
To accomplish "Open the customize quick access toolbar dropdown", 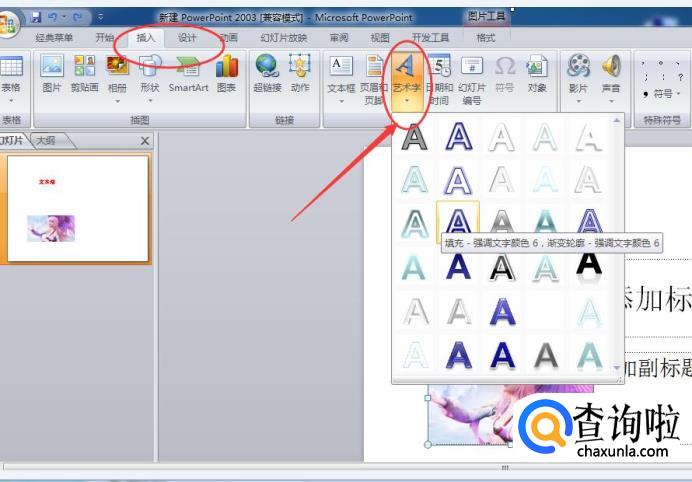I will [101, 18].
